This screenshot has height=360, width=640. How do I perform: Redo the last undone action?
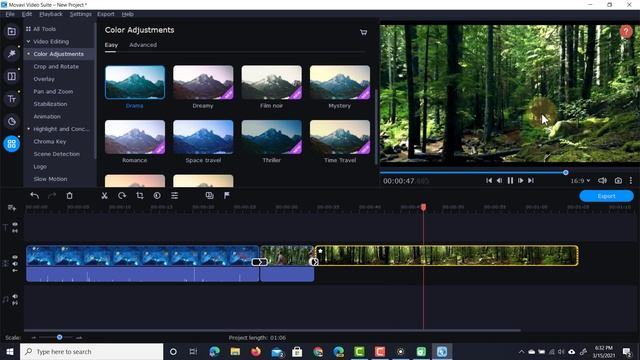point(52,196)
